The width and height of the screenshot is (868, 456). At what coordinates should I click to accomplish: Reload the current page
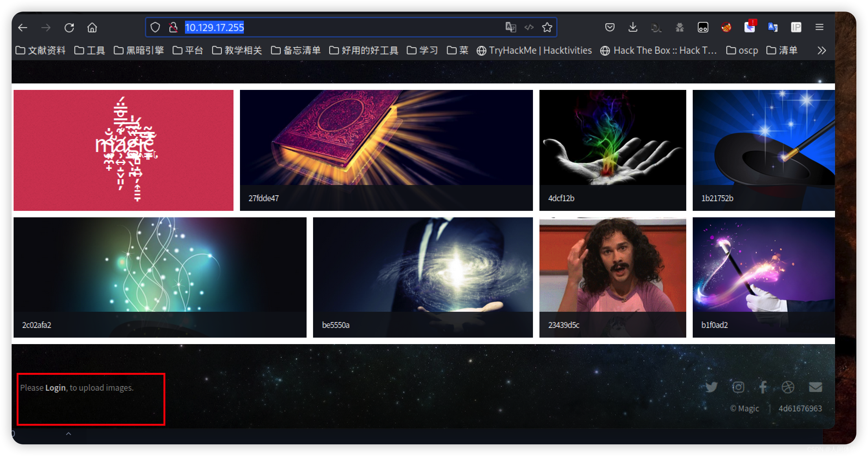(x=69, y=27)
